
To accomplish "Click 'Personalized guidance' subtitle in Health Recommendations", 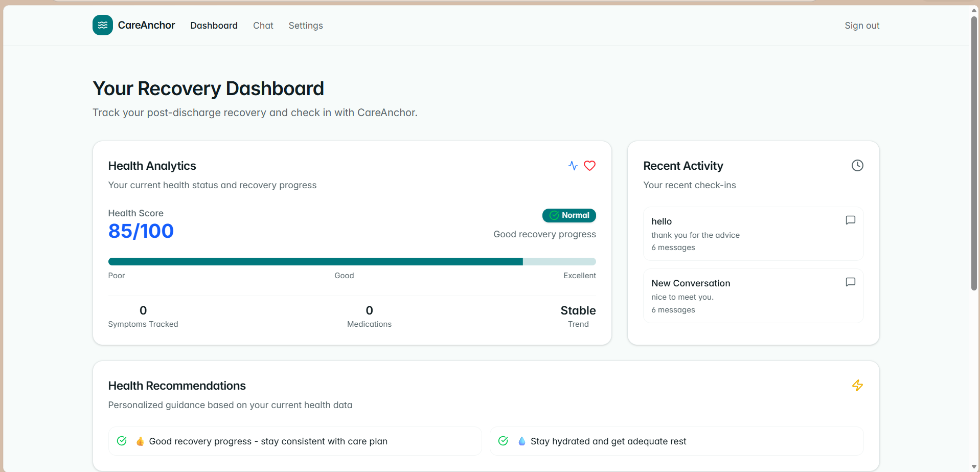I will [230, 405].
